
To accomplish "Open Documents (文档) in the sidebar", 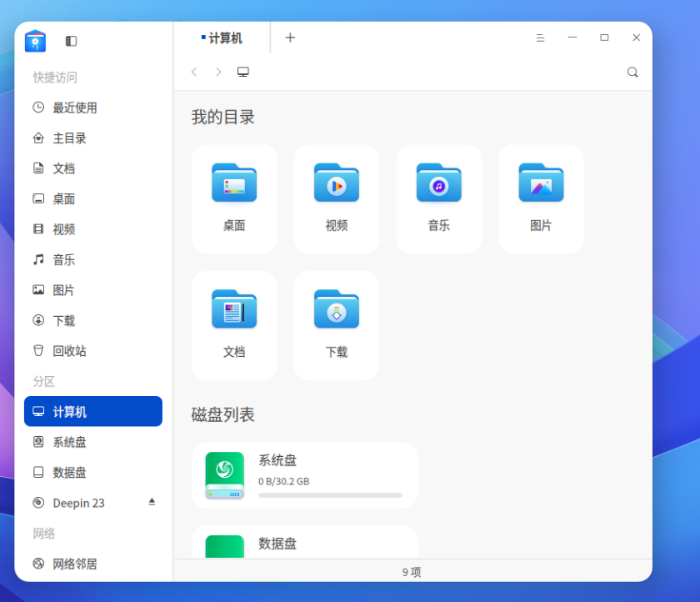I will pyautogui.click(x=93, y=168).
